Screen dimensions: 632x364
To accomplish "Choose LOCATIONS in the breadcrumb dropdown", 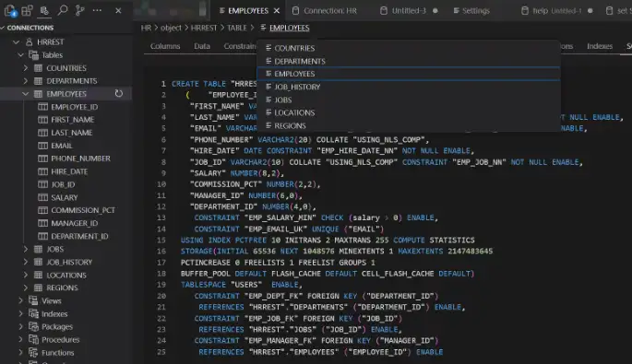I will (x=409, y=112).
